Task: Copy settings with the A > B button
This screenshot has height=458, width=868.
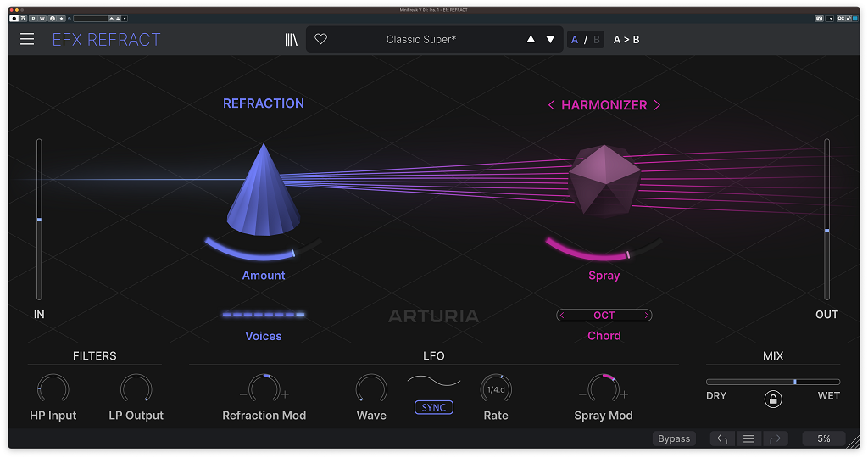Action: coord(626,39)
